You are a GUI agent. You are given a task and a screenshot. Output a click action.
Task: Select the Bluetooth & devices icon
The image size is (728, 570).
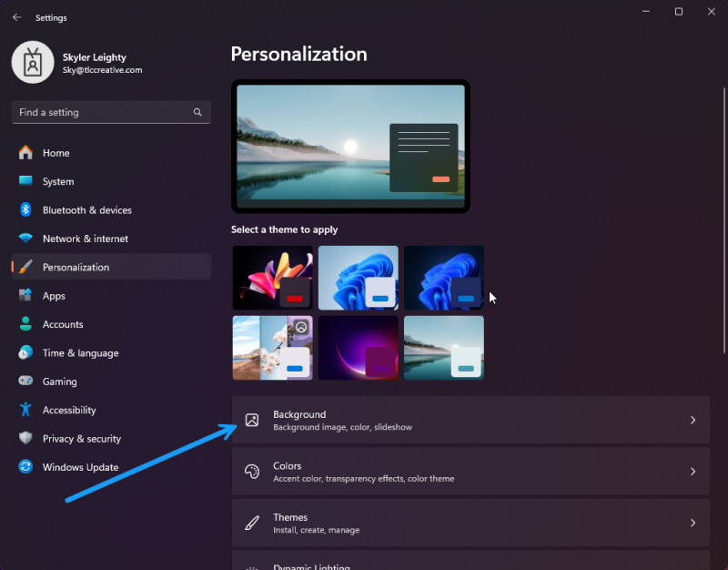[x=27, y=209]
